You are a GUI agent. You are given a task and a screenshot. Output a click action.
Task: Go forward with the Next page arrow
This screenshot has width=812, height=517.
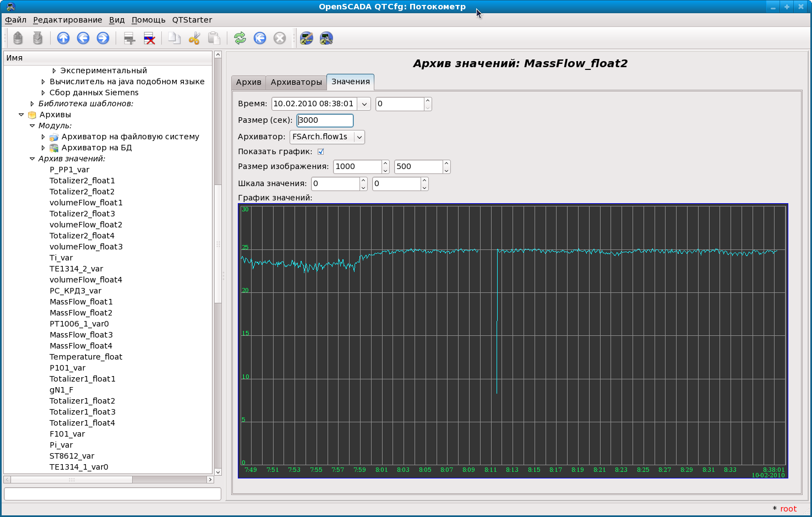click(x=103, y=38)
